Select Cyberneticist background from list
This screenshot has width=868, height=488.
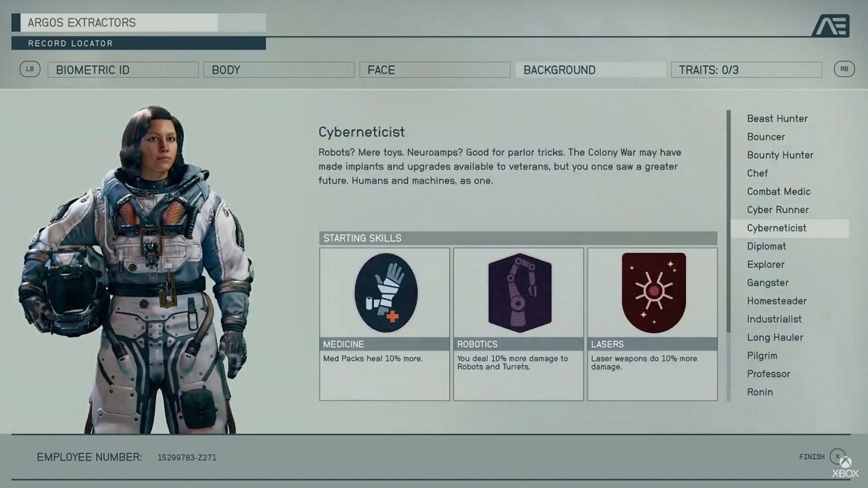(x=776, y=228)
